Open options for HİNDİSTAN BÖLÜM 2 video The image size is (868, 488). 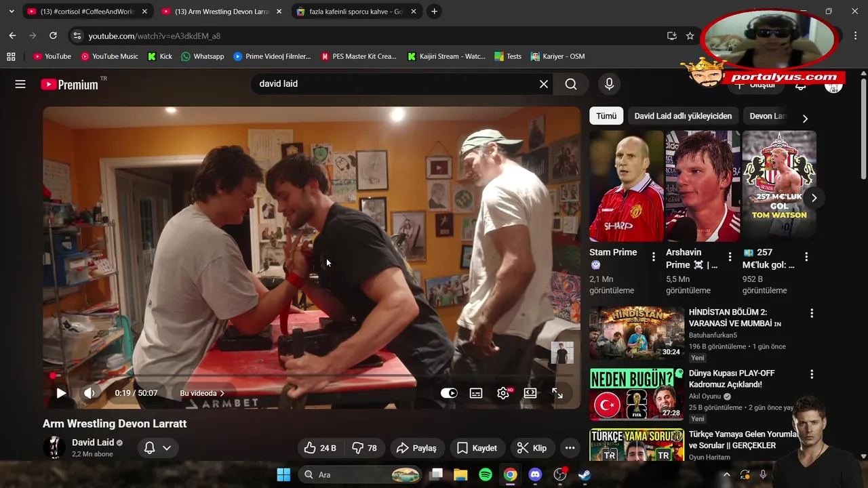click(x=812, y=313)
